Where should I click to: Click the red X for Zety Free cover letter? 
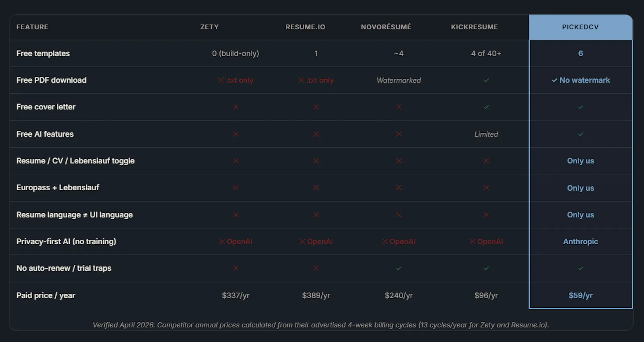[236, 107]
